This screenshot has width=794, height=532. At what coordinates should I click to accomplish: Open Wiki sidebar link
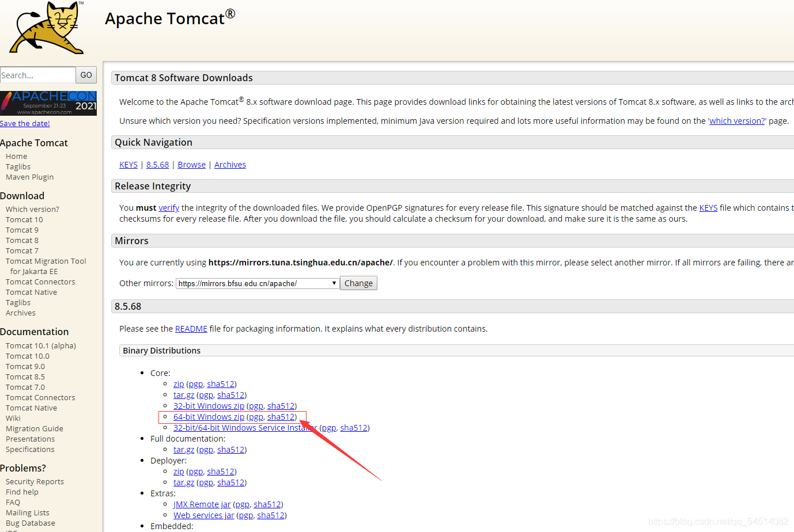tap(13, 419)
